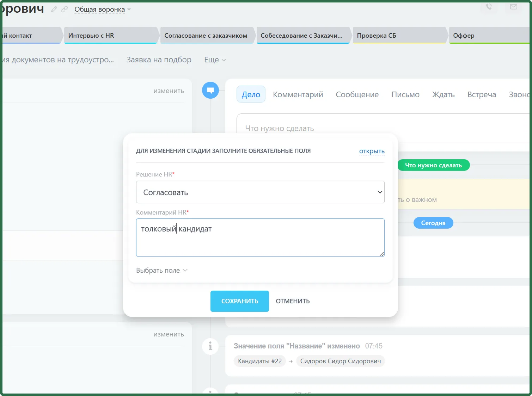Click the textarea resize handle corner
Viewport: 532px width, 396px height.
(x=381, y=254)
